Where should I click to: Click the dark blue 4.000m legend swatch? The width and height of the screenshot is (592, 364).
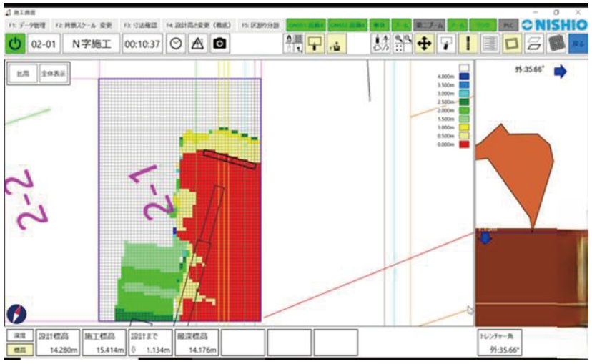pyautogui.click(x=464, y=77)
